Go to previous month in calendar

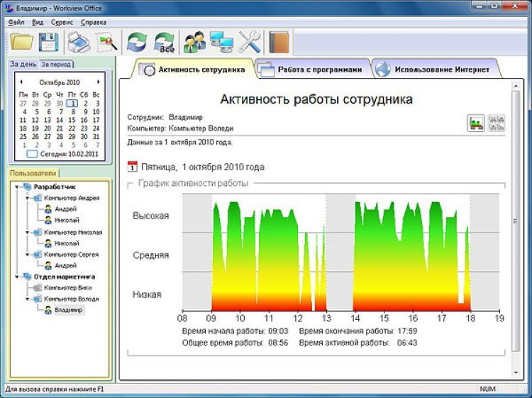(21, 82)
